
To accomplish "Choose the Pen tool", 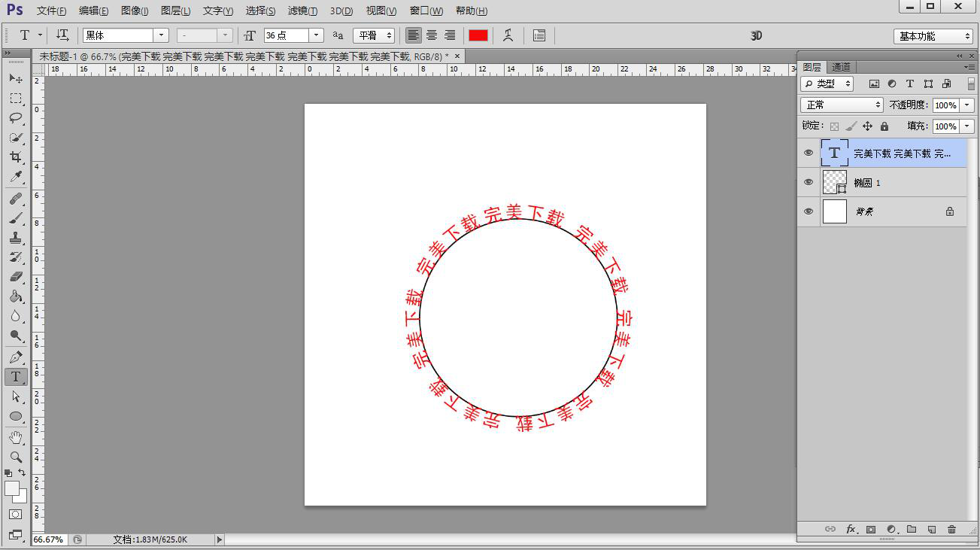I will pos(15,357).
